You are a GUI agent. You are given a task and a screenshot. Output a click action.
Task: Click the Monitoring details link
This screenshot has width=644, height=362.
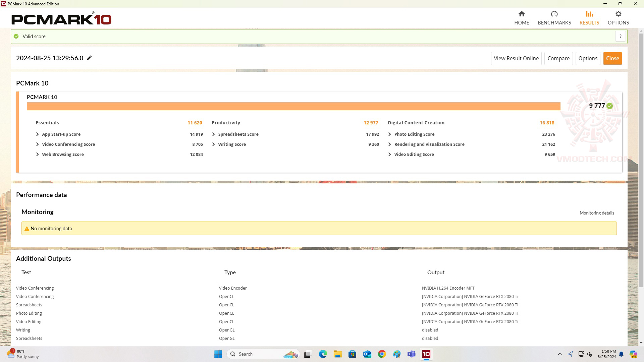pyautogui.click(x=597, y=213)
